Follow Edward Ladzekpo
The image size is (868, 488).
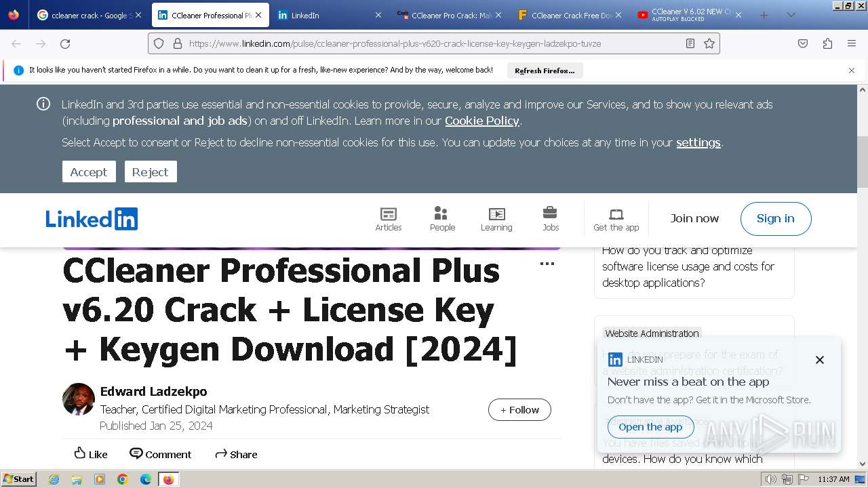coord(519,409)
